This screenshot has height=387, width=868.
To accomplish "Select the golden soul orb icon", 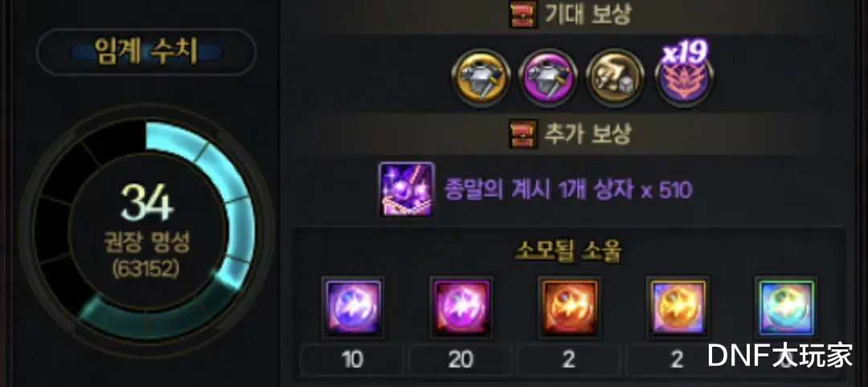I will [x=677, y=308].
